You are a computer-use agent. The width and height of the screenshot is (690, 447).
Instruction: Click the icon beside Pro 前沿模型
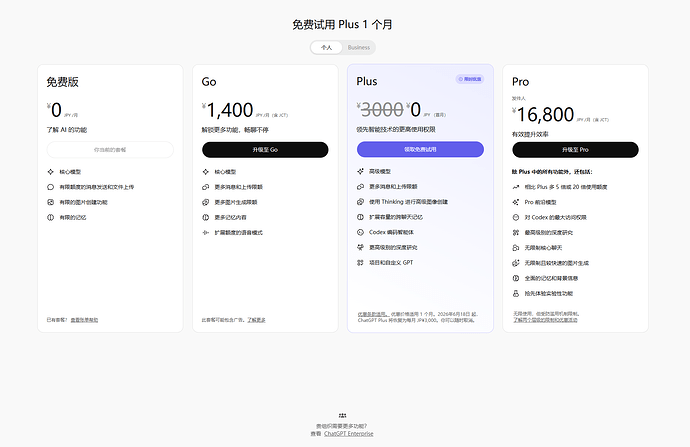coord(516,202)
